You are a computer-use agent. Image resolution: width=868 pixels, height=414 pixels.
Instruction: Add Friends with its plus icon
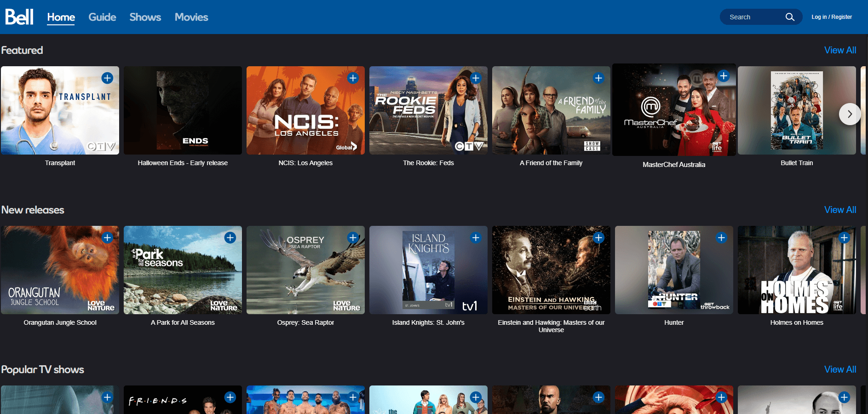230,397
